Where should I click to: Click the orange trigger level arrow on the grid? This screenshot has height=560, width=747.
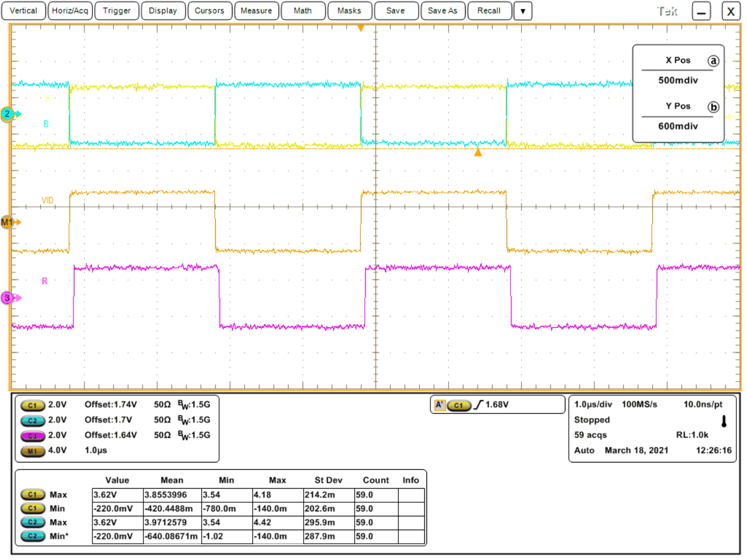click(x=477, y=152)
